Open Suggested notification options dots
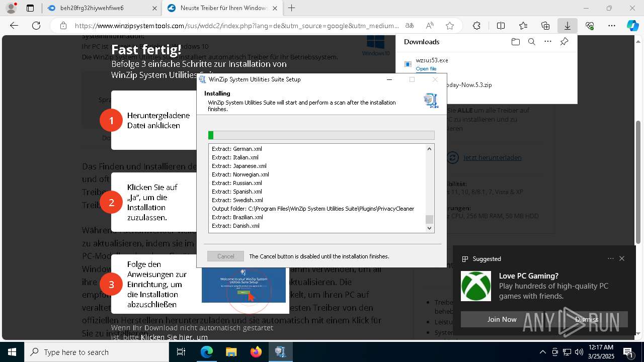The image size is (644, 362). pos(611,258)
